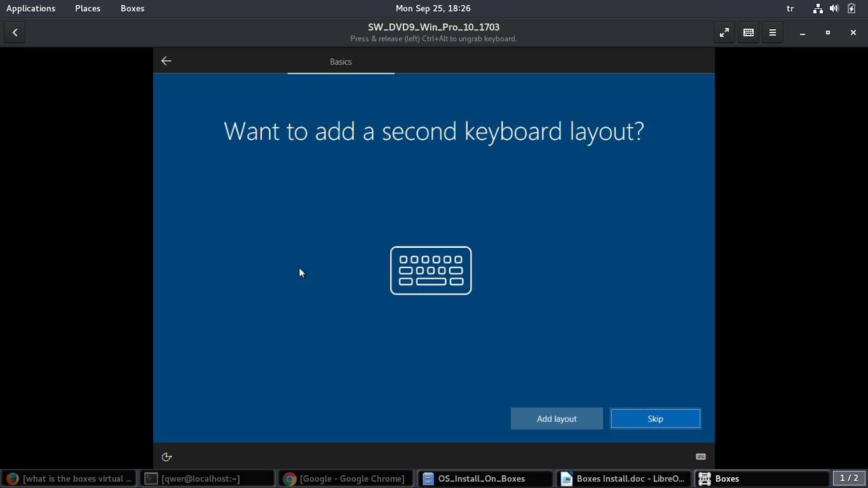
Task: Open the Applications menu
Action: click(x=31, y=8)
